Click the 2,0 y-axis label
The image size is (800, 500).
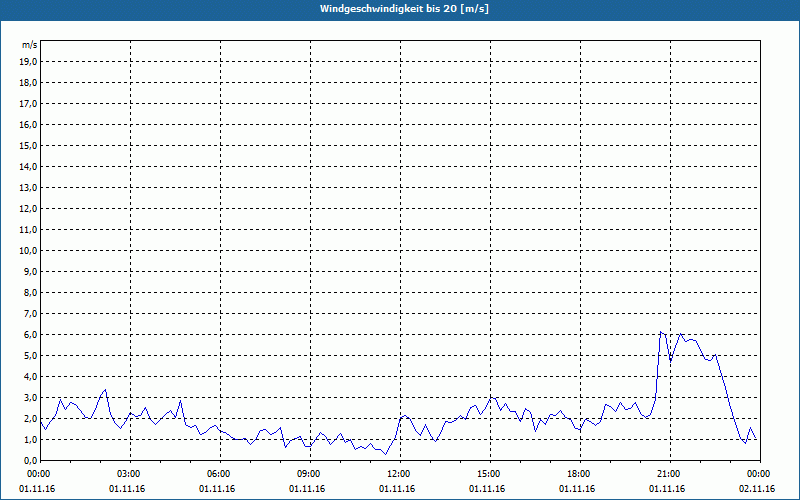point(30,418)
